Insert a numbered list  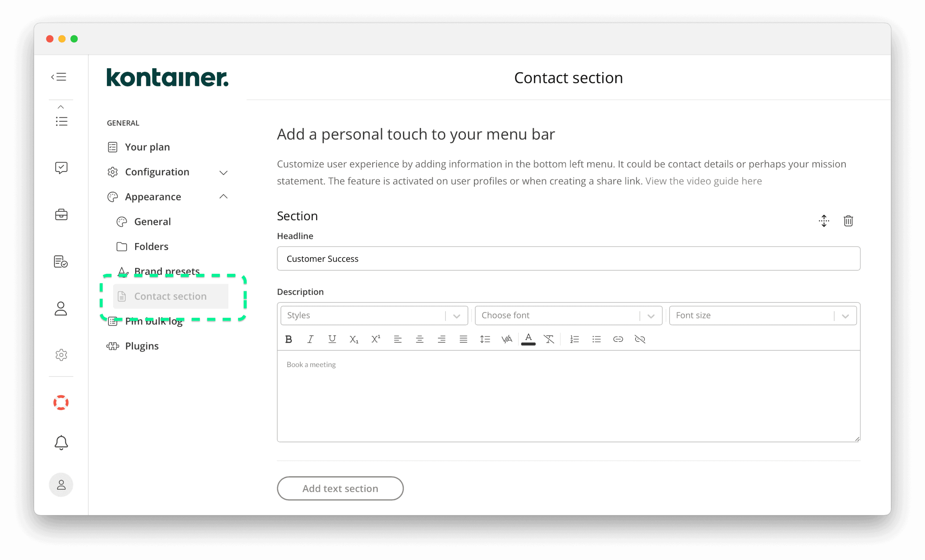point(575,339)
